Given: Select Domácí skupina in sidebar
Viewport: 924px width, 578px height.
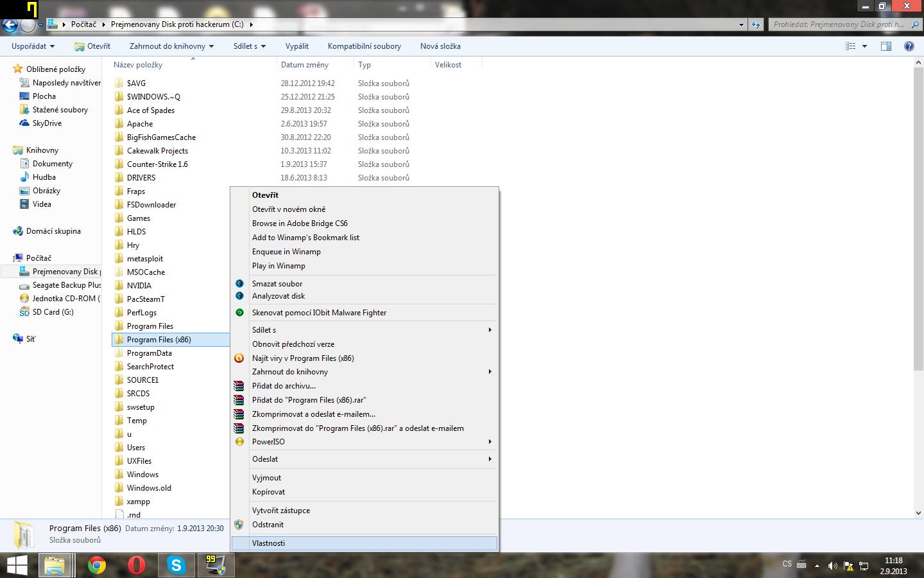Looking at the screenshot, I should point(47,231).
